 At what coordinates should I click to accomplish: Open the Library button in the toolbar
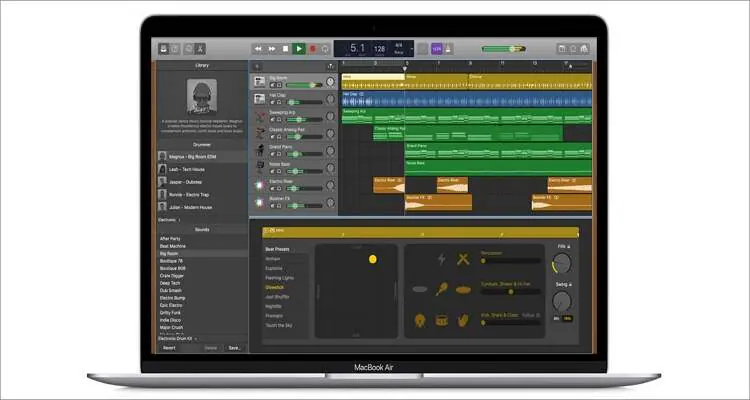(x=164, y=49)
